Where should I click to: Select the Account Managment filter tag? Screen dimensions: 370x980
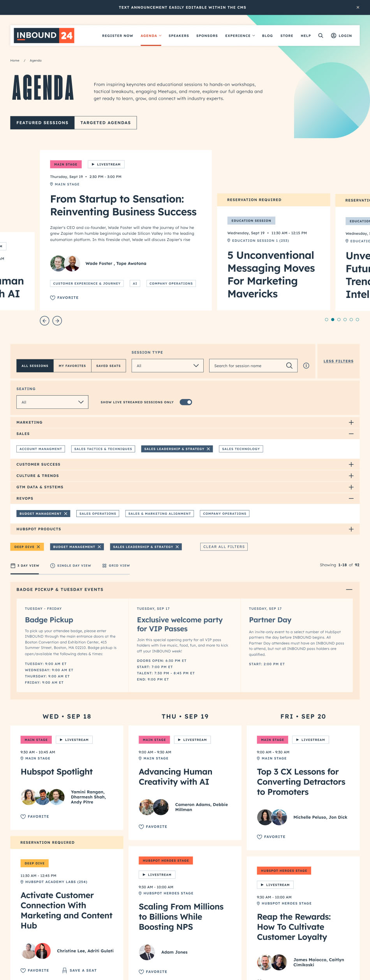41,449
